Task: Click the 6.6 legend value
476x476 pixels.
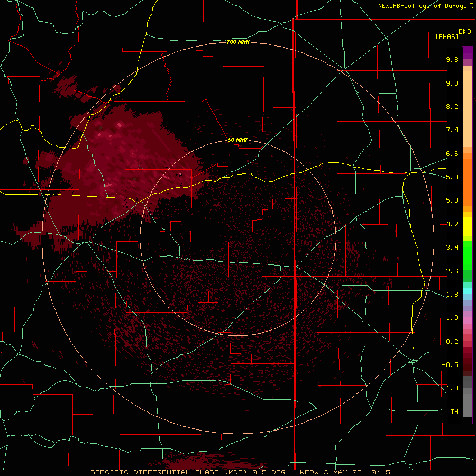Action: click(452, 153)
